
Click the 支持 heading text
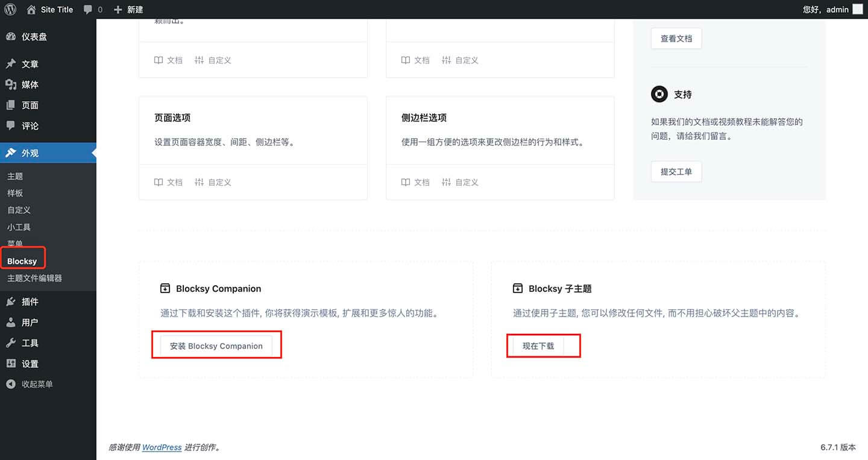(683, 95)
